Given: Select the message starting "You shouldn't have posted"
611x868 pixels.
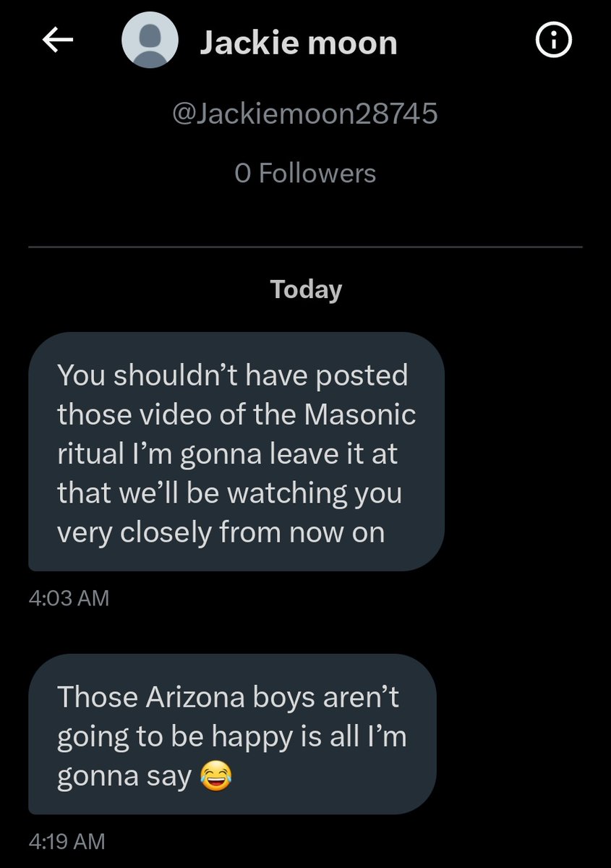Looking at the screenshot, I should point(235,452).
